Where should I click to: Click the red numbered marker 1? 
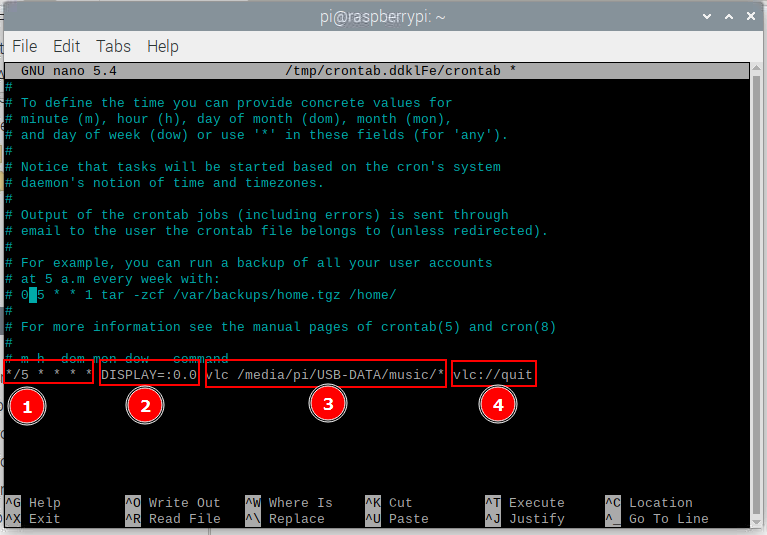(28, 407)
